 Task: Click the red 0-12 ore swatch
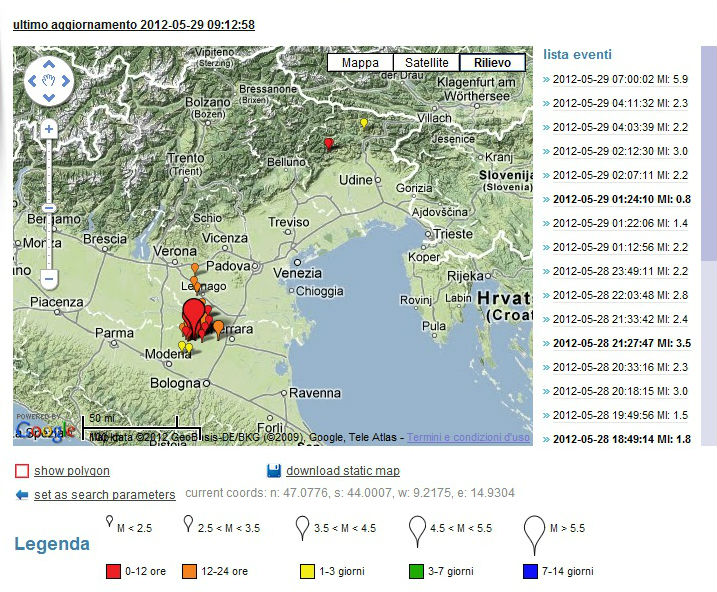pyautogui.click(x=113, y=571)
